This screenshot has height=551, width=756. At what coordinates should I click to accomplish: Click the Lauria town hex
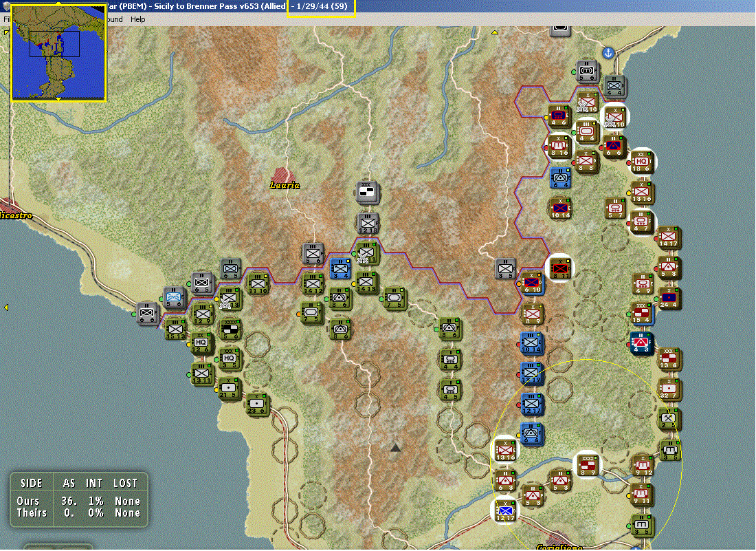[x=284, y=175]
